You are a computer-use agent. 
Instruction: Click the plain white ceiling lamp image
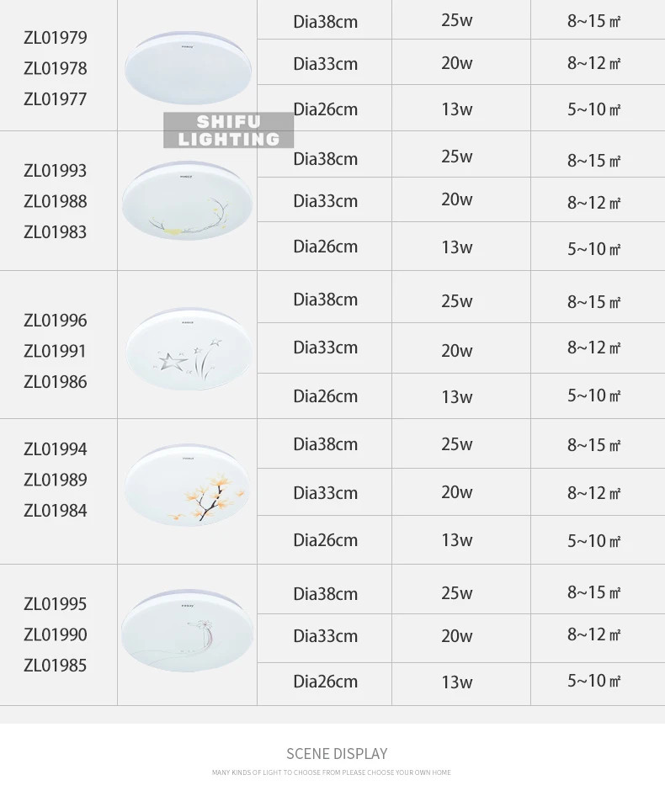[x=188, y=67]
